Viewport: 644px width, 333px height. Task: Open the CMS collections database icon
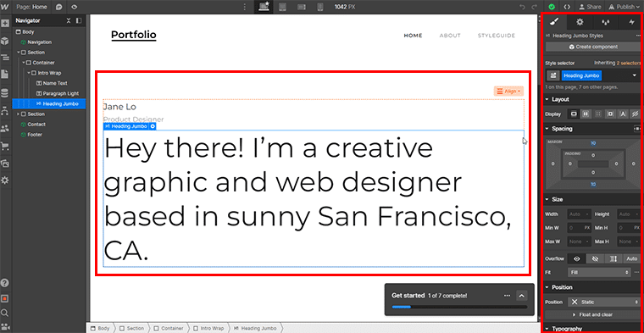[5, 93]
